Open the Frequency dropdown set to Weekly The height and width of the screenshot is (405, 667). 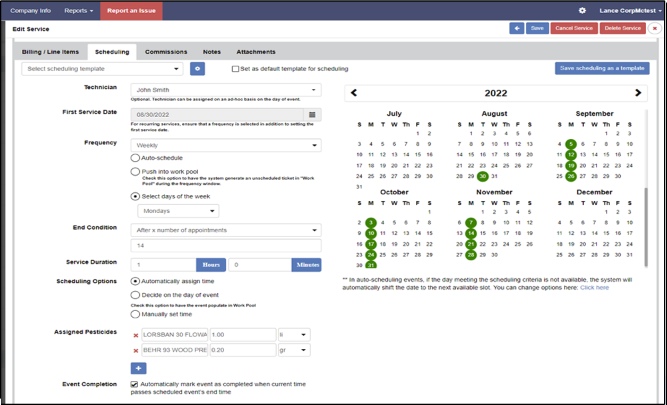225,145
